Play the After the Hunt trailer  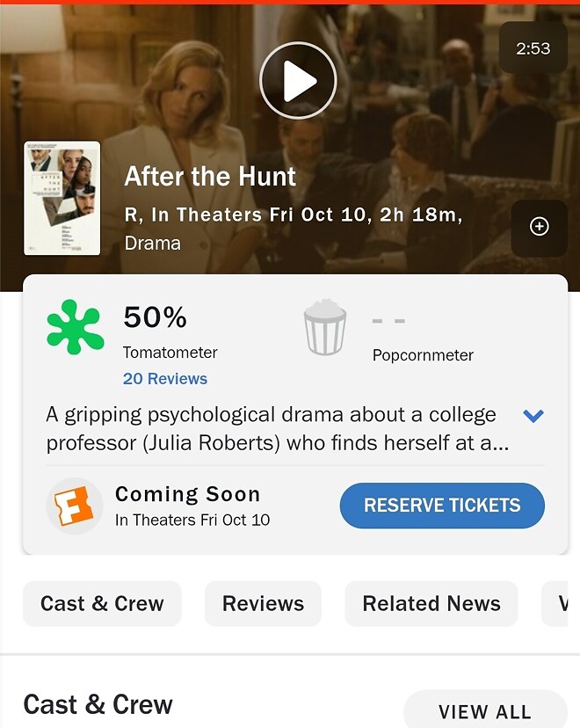[x=298, y=80]
